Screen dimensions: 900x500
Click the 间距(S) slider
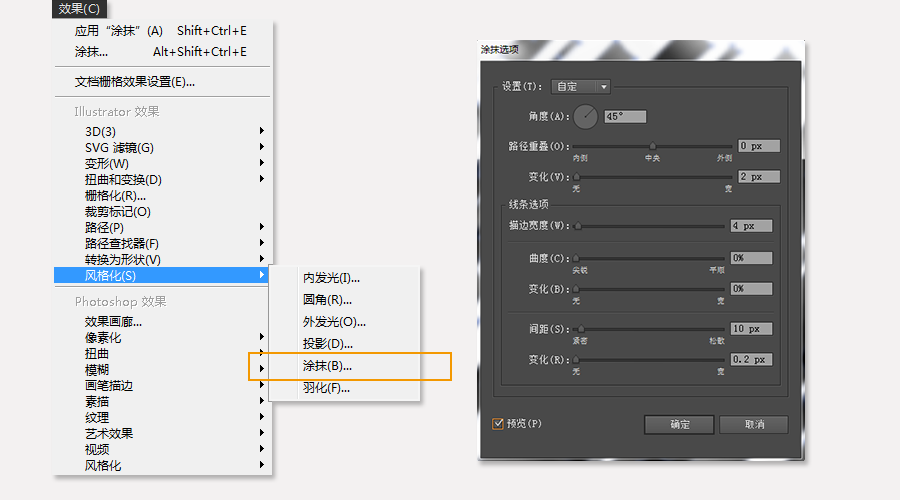[x=650, y=330]
